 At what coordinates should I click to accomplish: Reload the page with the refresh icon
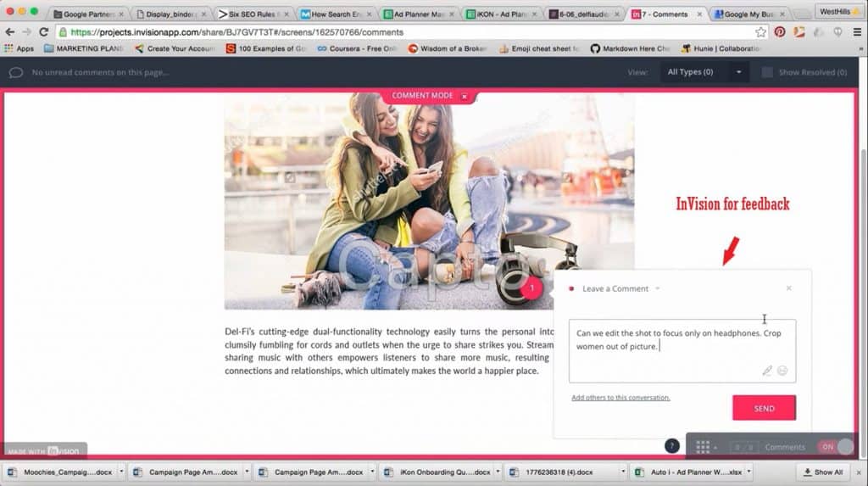[44, 31]
